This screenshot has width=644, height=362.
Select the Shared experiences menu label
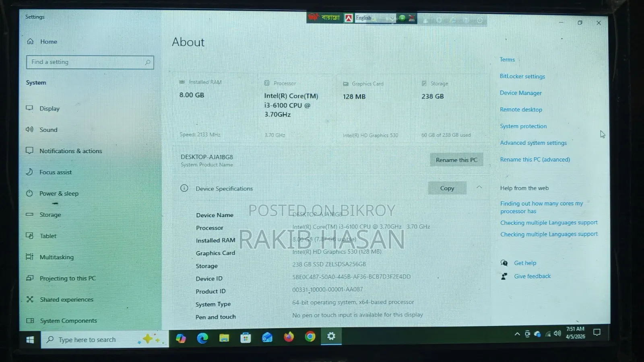pos(66,300)
